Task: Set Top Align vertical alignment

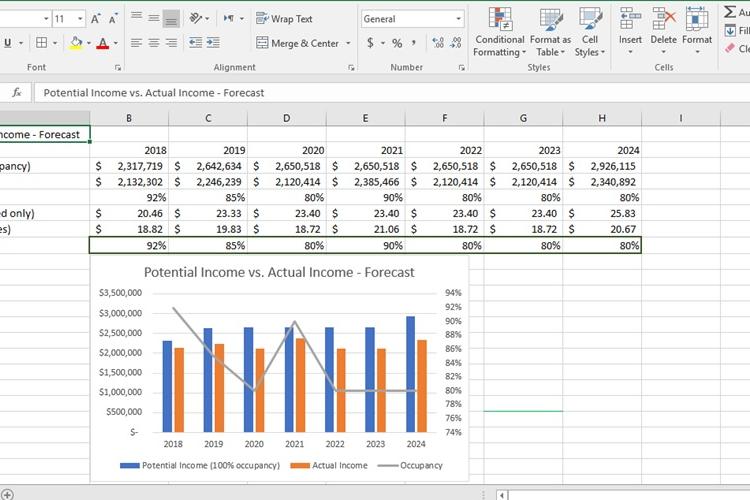Action: coord(136,17)
